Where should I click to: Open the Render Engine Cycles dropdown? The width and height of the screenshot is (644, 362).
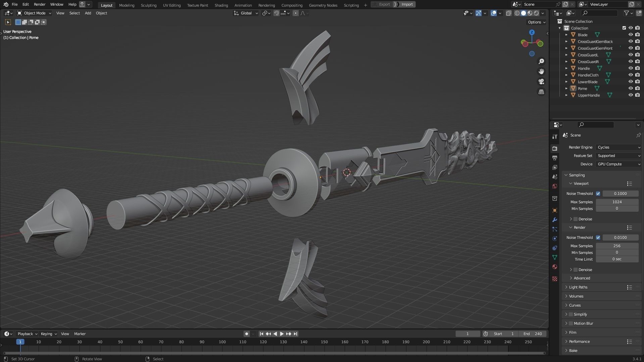coord(618,147)
